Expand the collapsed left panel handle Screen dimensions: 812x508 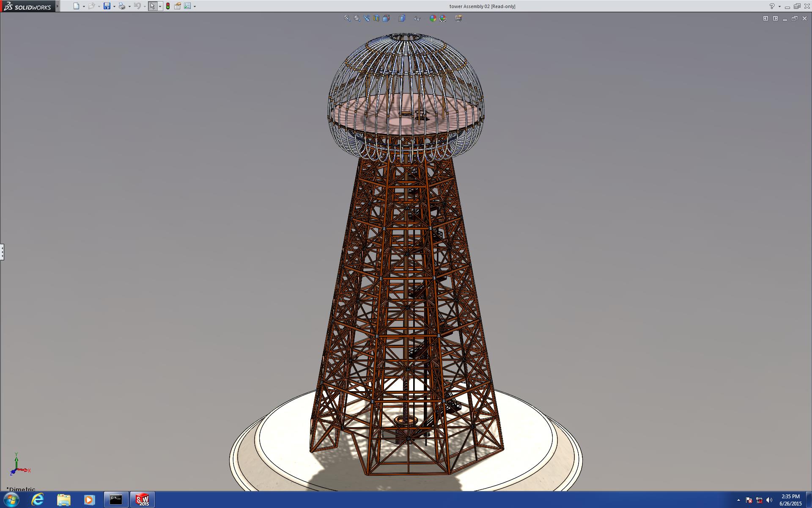click(x=2, y=252)
